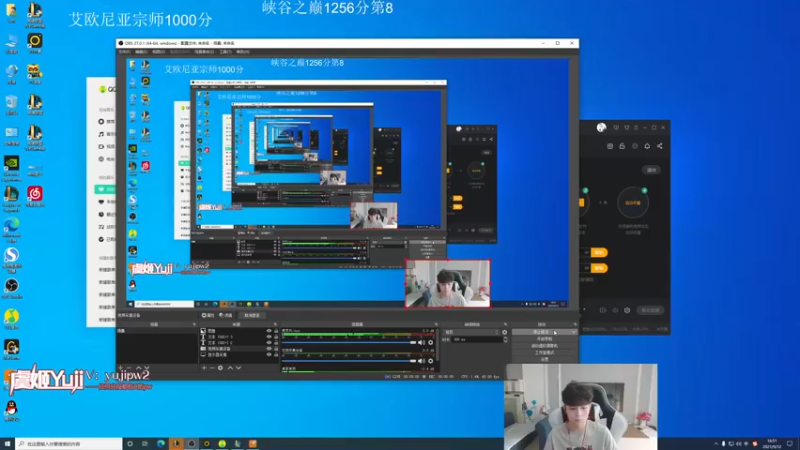
Task: Toggle eye visibility of image source
Action: (x=269, y=331)
